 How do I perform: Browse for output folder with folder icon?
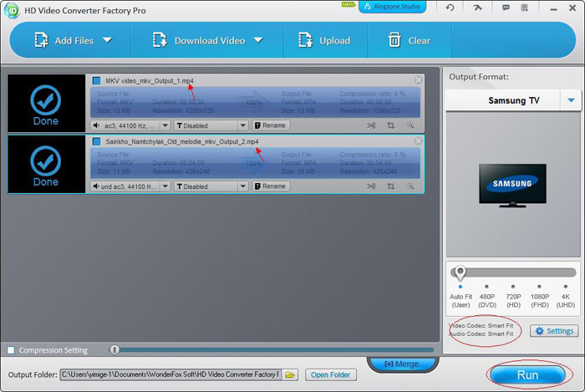pyautogui.click(x=290, y=374)
